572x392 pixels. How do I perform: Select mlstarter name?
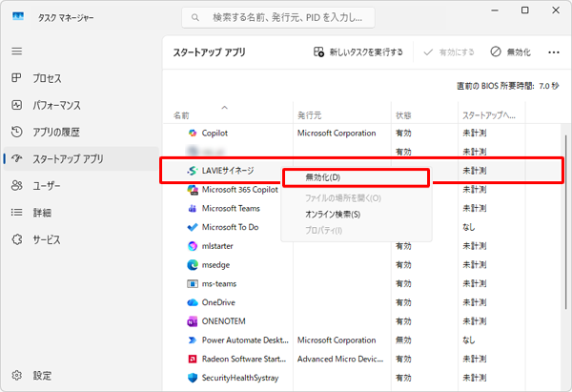217,246
